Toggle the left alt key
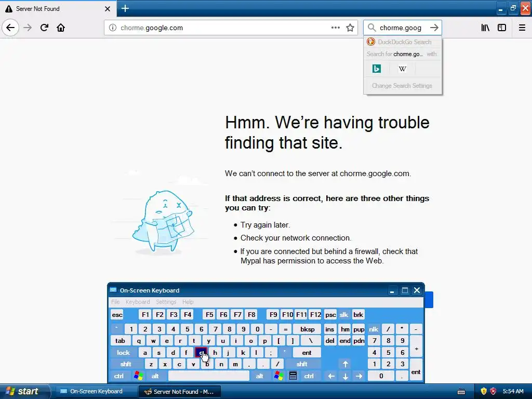Image resolution: width=532 pixels, height=399 pixels. pos(155,376)
